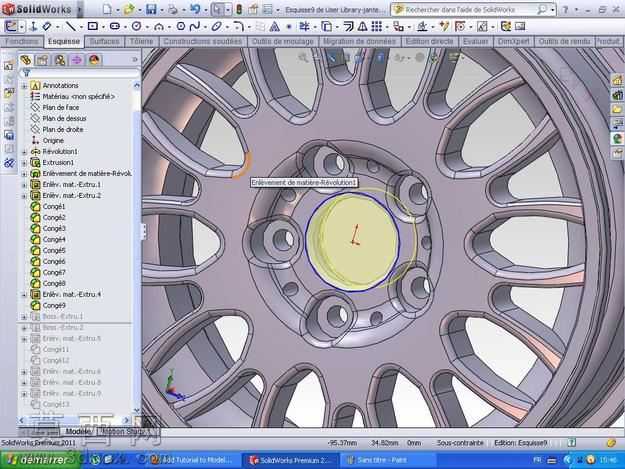The width and height of the screenshot is (625, 469).
Task: Click the Save icon
Action: [x=151, y=9]
